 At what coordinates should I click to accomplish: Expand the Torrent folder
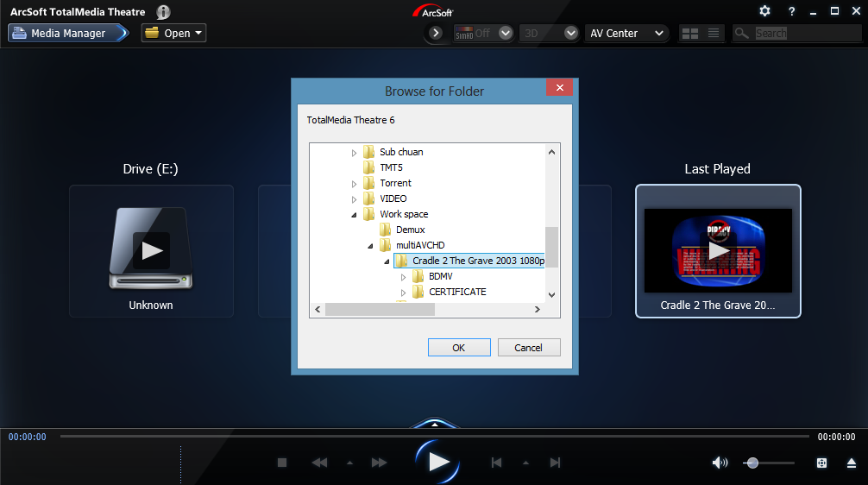coord(354,184)
